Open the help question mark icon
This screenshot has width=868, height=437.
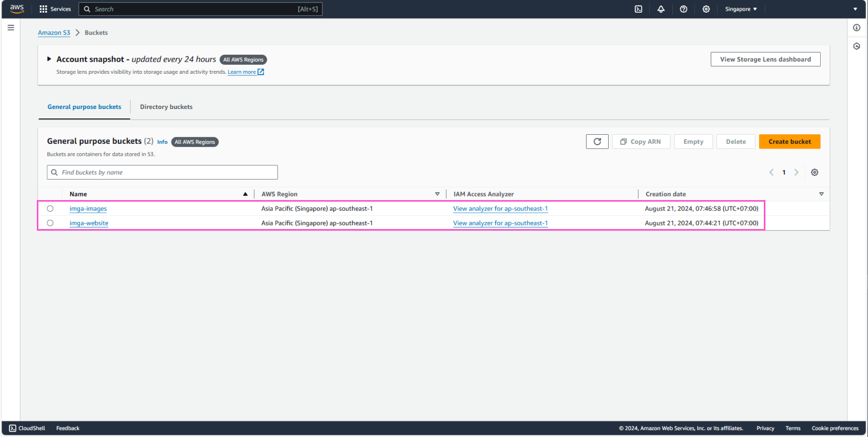point(683,9)
